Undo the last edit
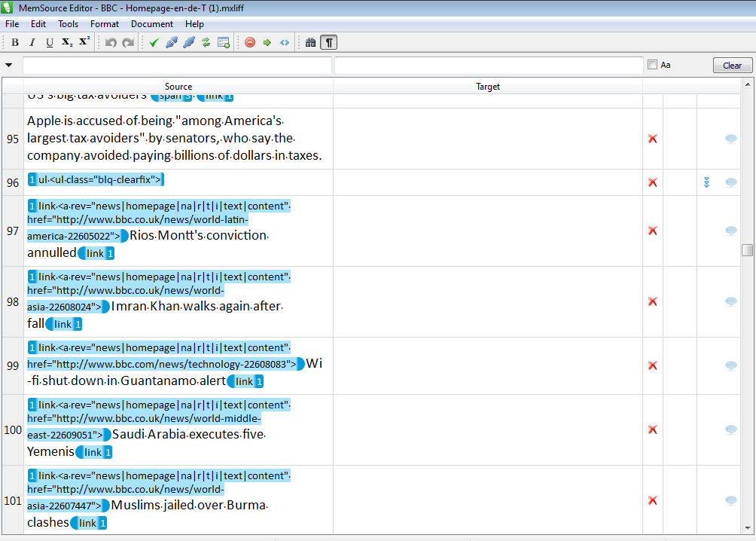 coord(111,42)
